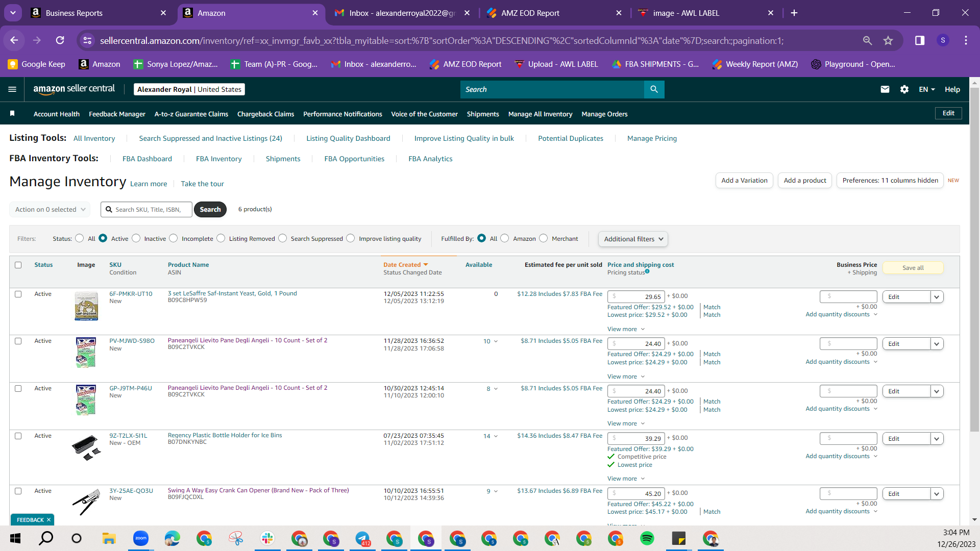Switch to the Inbox Gmail tab
The width and height of the screenshot is (980, 551).
402,13
